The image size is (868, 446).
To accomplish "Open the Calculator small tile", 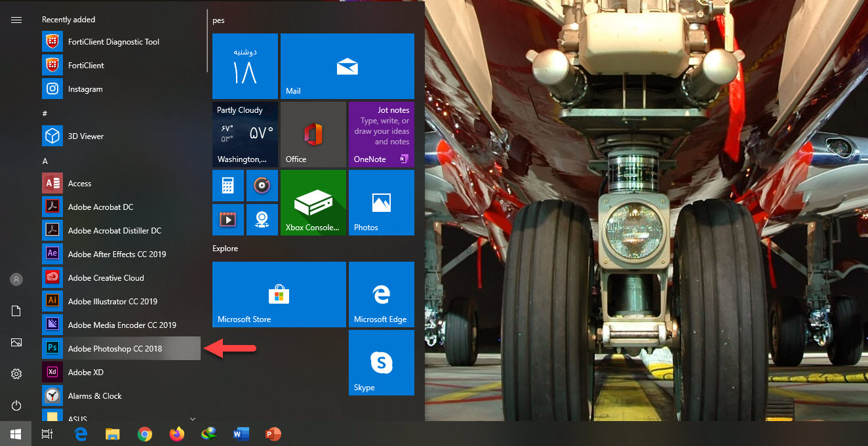I will (x=228, y=186).
